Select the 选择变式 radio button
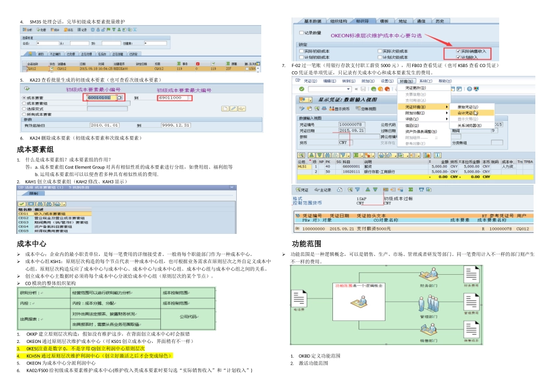 click(x=24, y=109)
